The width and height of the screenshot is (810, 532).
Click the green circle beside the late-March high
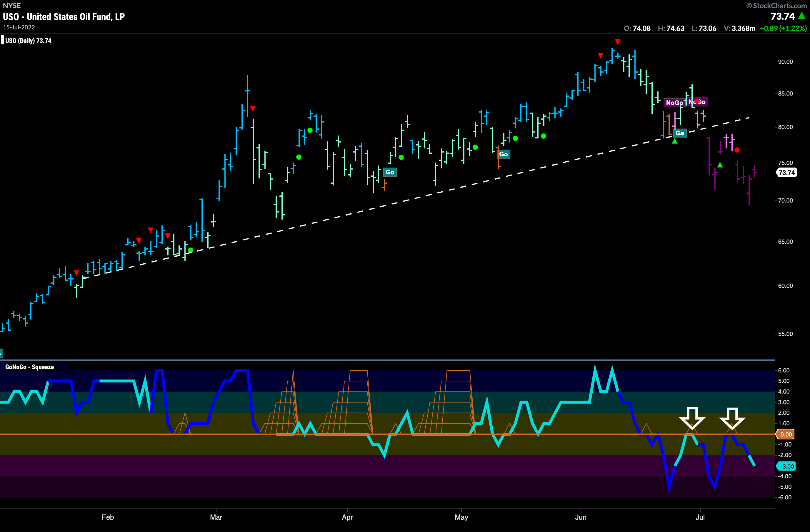(310, 131)
